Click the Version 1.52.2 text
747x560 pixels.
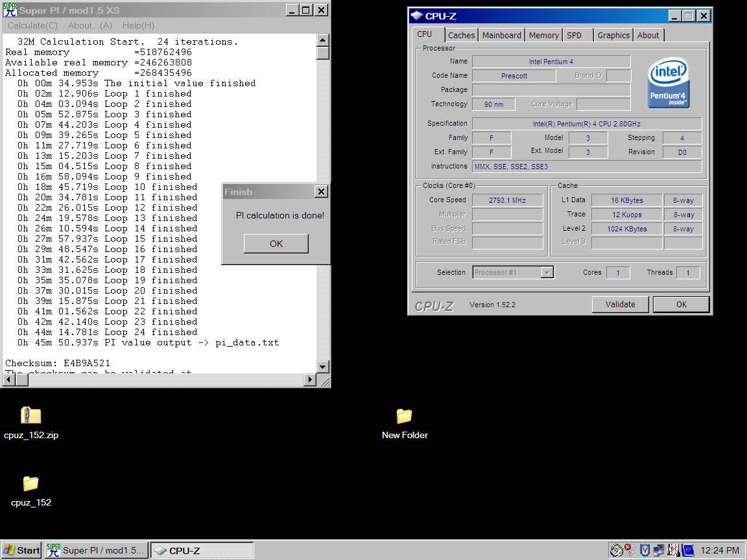(x=492, y=305)
